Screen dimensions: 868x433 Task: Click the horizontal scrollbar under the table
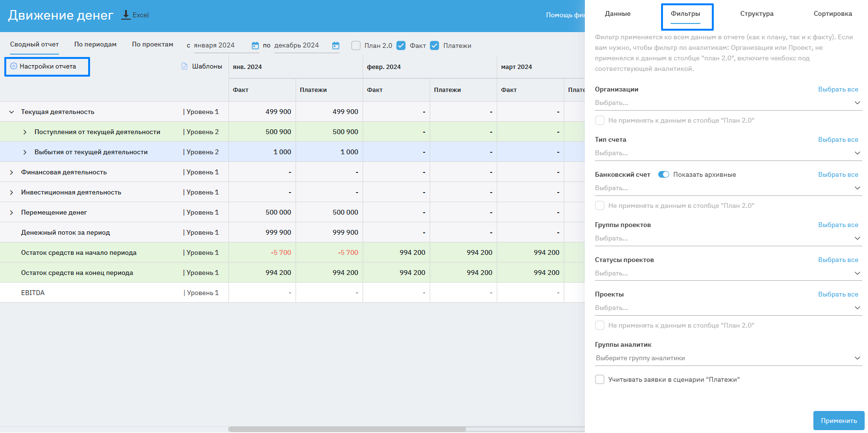tap(347, 429)
